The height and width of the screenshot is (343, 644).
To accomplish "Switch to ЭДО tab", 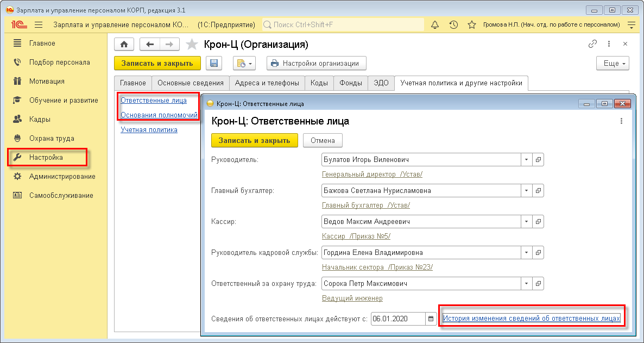I will coord(381,83).
